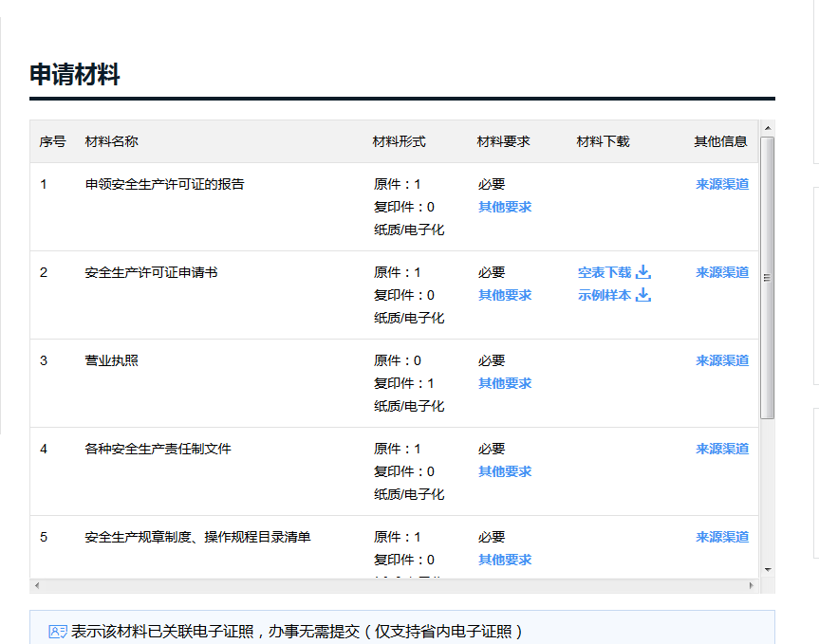Click the table's scroll up arrow

coord(768,128)
